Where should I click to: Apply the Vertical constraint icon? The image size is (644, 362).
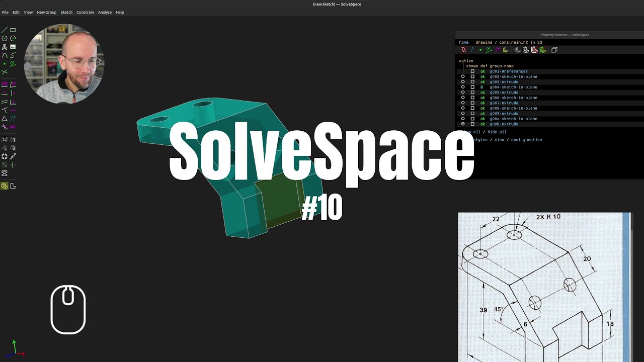click(13, 93)
